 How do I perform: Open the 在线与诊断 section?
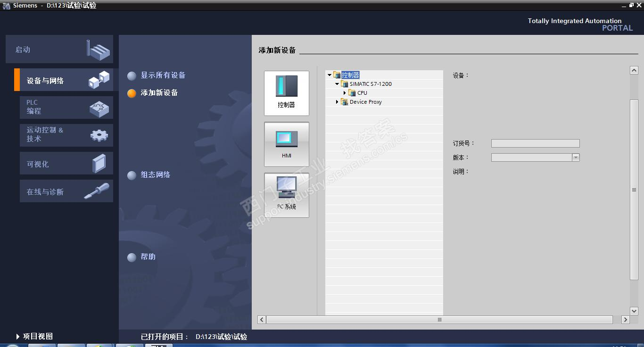(x=66, y=191)
